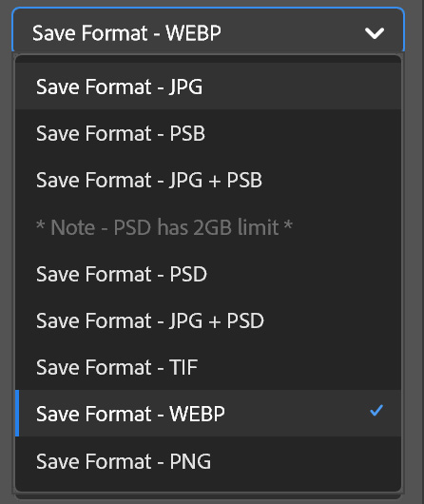Viewport: 424px width, 504px height.
Task: Click the blue checkmark beside WEBP
Action: click(376, 411)
